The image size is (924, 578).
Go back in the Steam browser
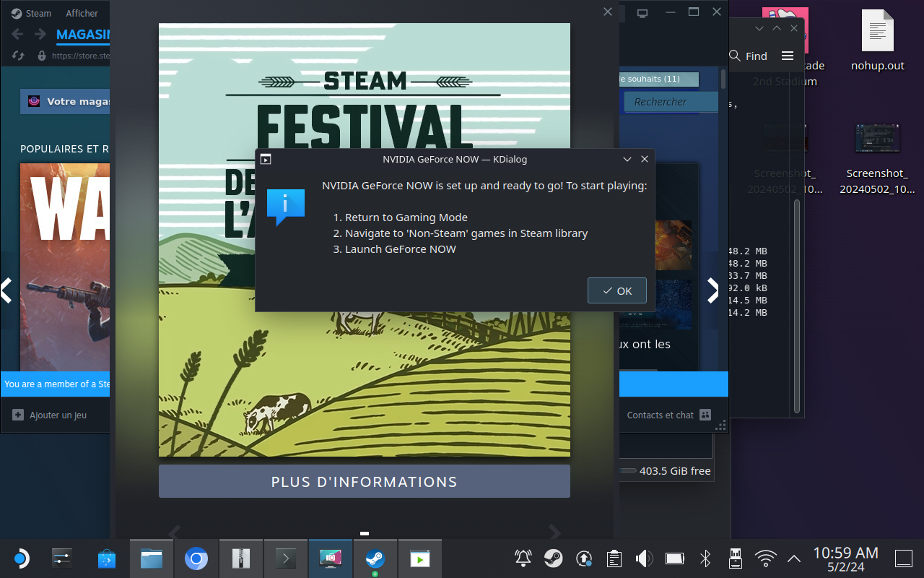(17, 35)
